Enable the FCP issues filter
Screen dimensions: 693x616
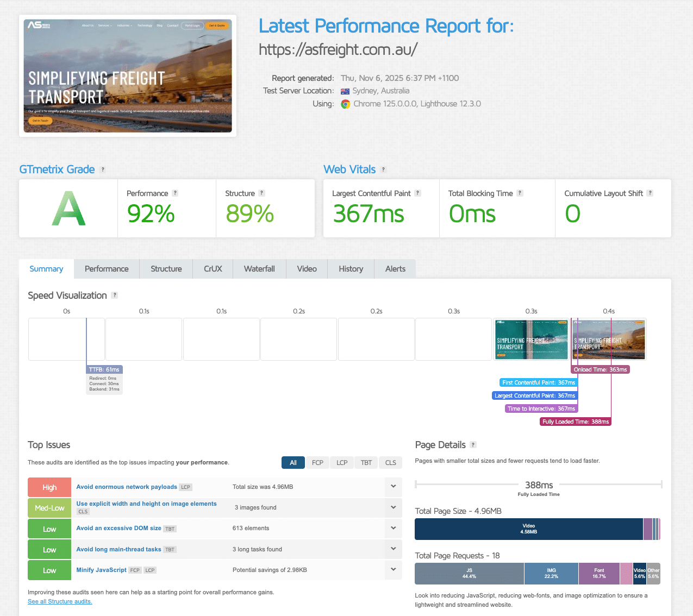pos(317,462)
